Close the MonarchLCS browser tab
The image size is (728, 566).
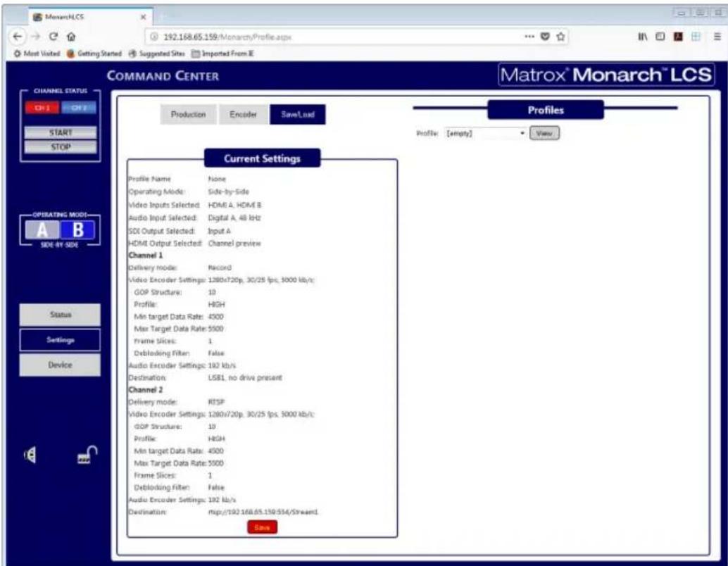click(x=143, y=17)
